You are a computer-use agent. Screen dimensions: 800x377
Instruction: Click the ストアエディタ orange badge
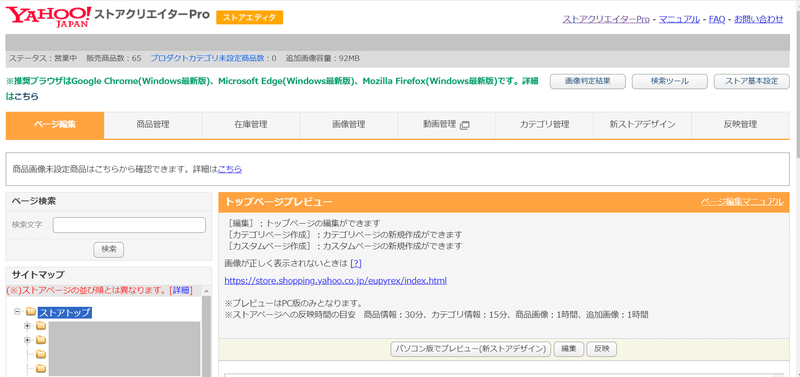tap(249, 17)
